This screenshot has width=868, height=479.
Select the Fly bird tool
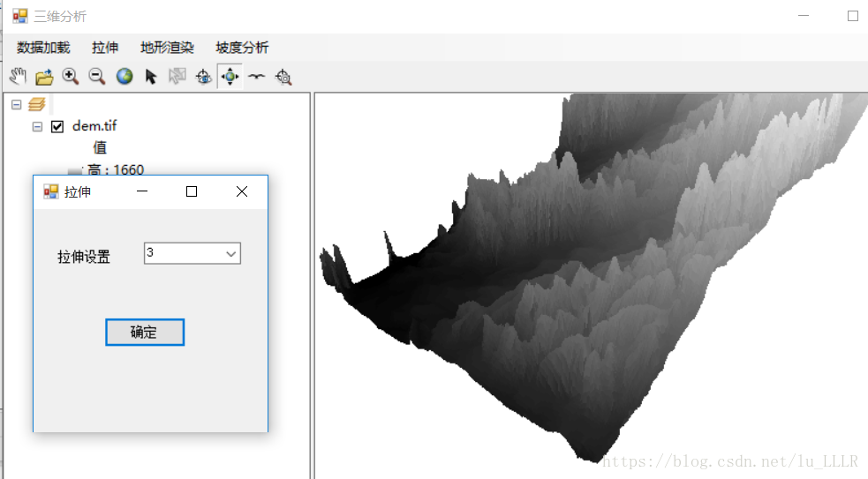[x=256, y=77]
